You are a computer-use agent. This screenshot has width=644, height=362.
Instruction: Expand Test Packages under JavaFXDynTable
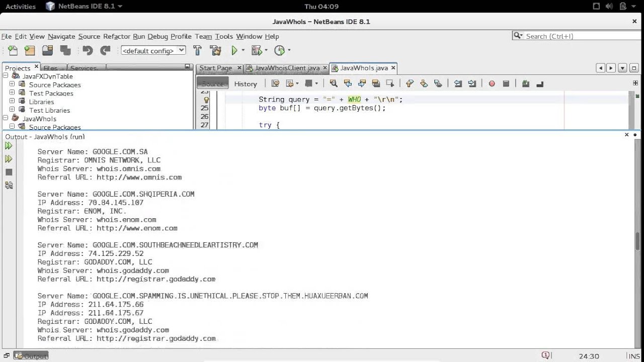point(12,93)
